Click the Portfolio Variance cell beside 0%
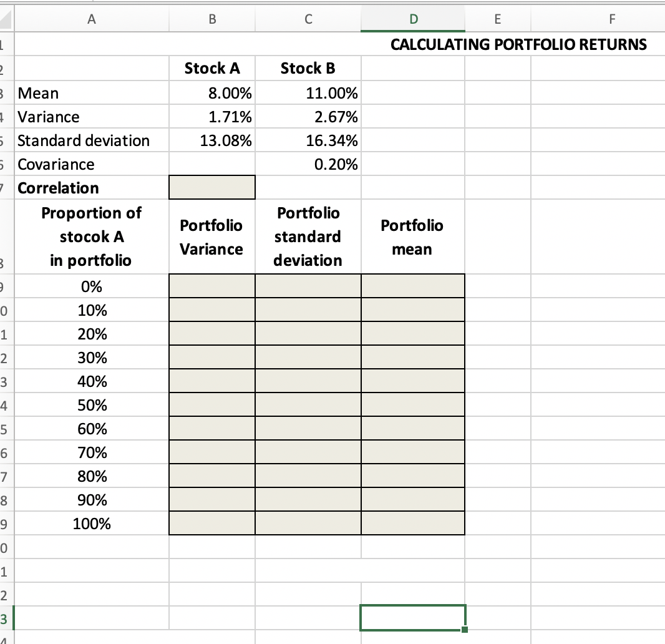 click(212, 286)
